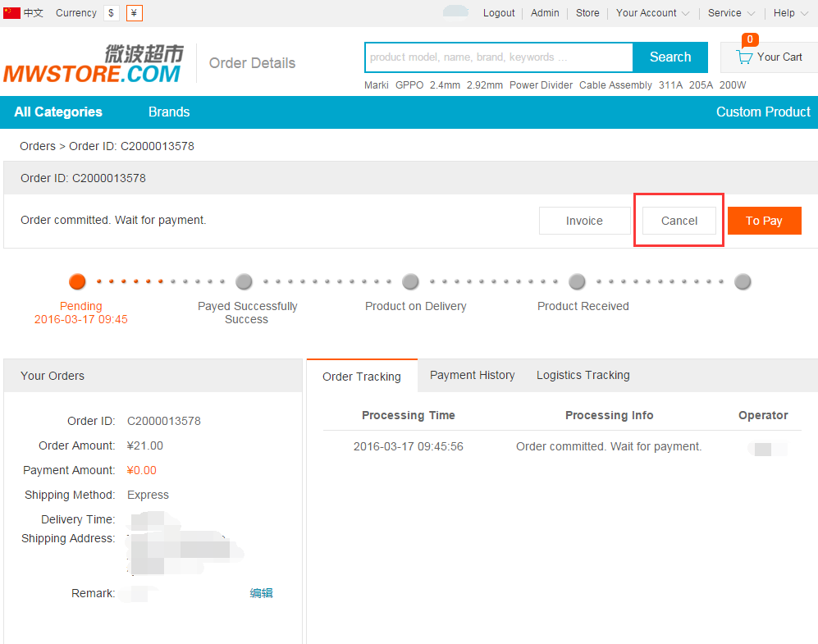This screenshot has height=644, width=818.
Task: Switch to the Payment History tab
Action: 472,375
